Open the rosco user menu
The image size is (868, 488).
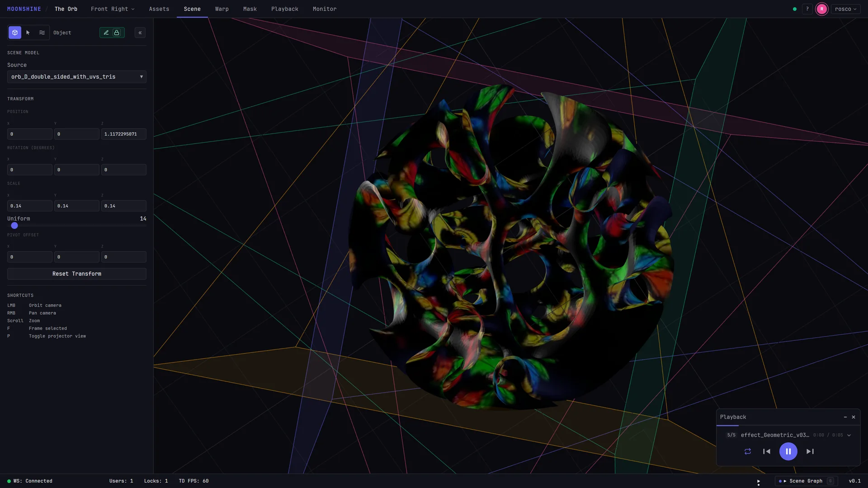coord(845,9)
